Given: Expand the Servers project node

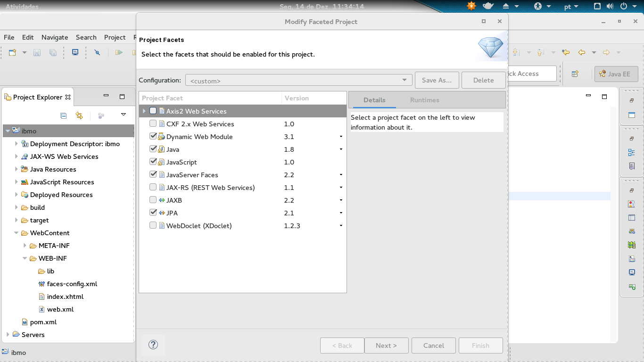Looking at the screenshot, I should pos(8,335).
